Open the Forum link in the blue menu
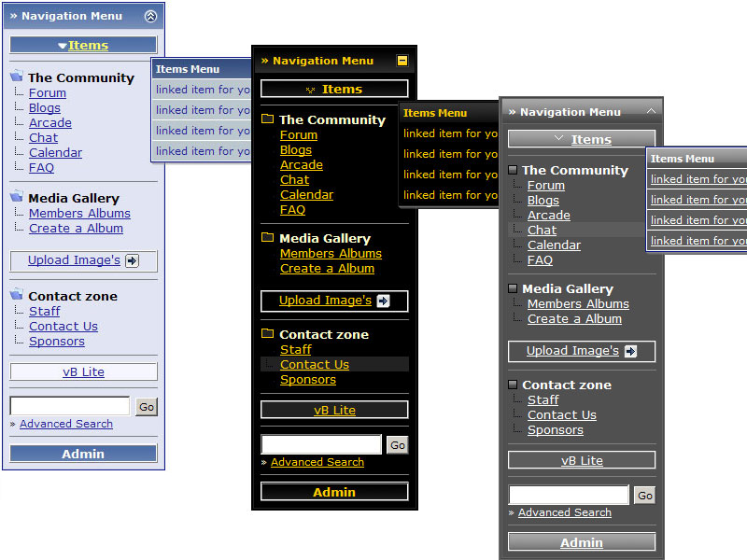The width and height of the screenshot is (747, 560). 48,92
